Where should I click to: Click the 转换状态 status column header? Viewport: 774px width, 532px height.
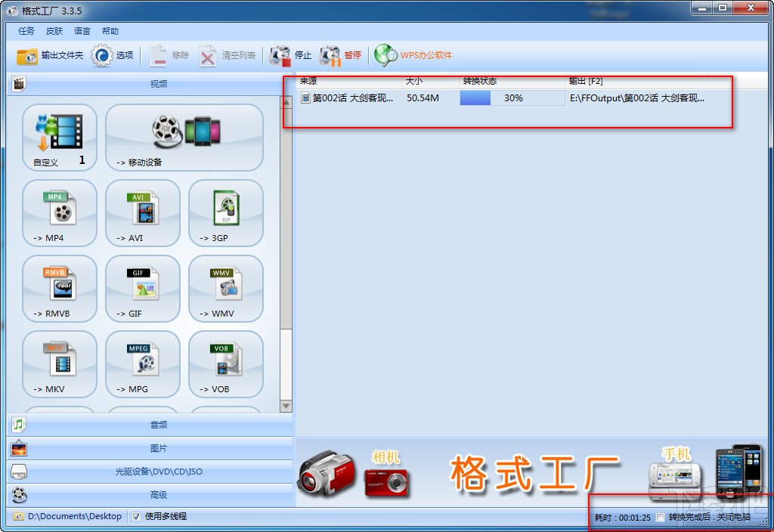point(512,81)
